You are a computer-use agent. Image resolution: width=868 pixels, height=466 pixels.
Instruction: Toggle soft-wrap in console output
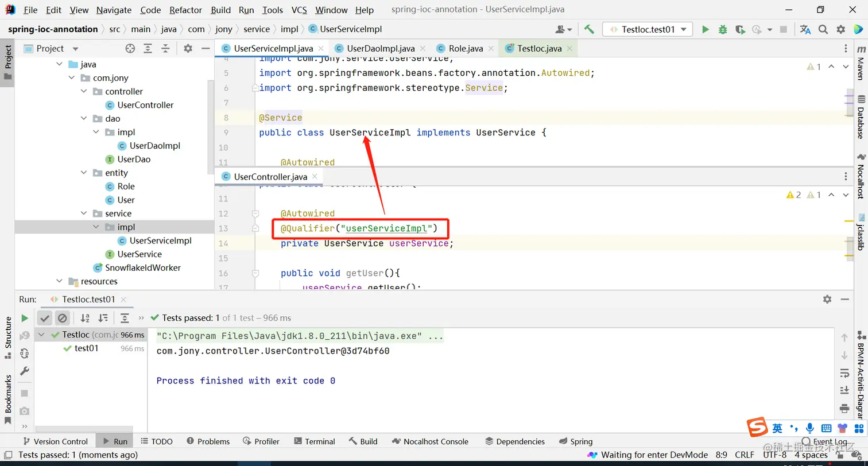[x=844, y=373]
